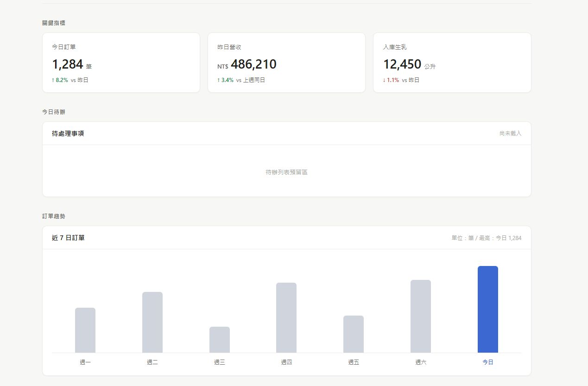Click the 待處理事項 panel header
Screen dimensions: 588x386
coord(68,133)
